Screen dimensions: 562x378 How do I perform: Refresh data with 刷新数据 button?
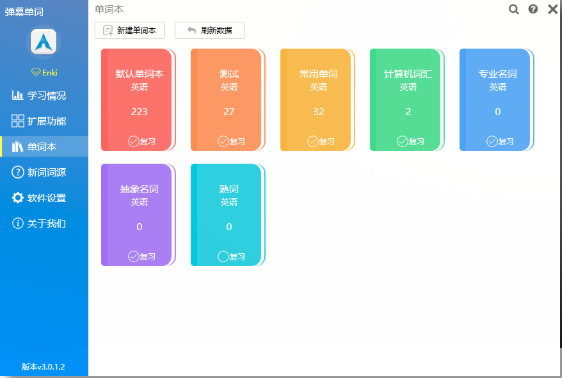(210, 30)
